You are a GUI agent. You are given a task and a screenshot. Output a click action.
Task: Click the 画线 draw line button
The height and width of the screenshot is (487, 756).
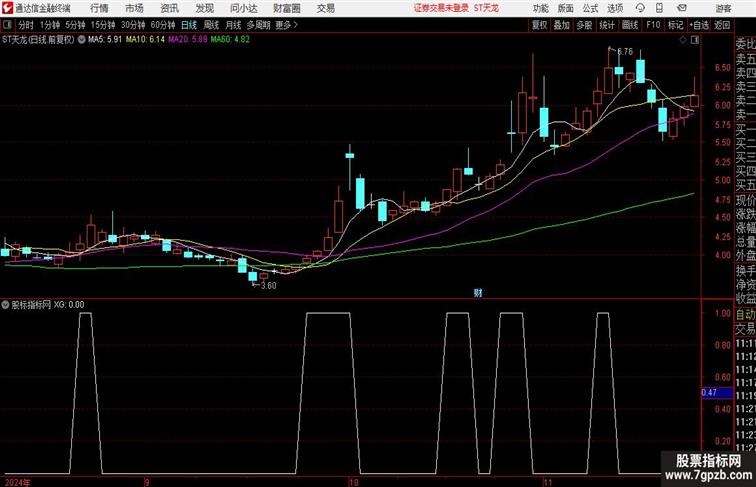[630, 25]
